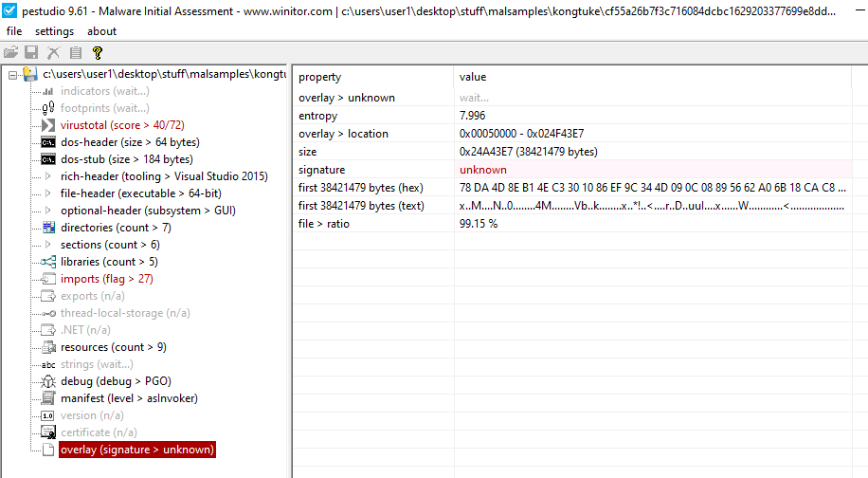Click the file ratio value 99.15 %
This screenshot has width=868, height=478.
(479, 224)
